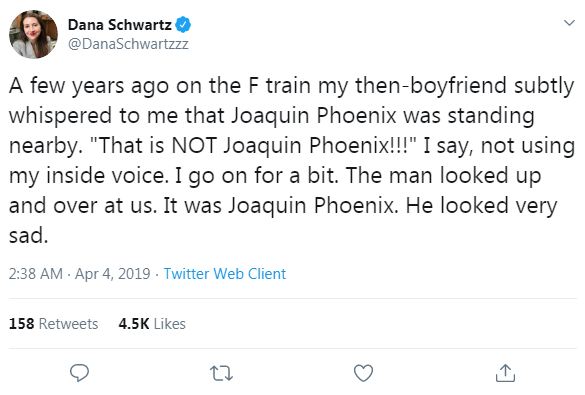Click the word Retweets next to 158
The image size is (585, 395).
[x=68, y=324]
